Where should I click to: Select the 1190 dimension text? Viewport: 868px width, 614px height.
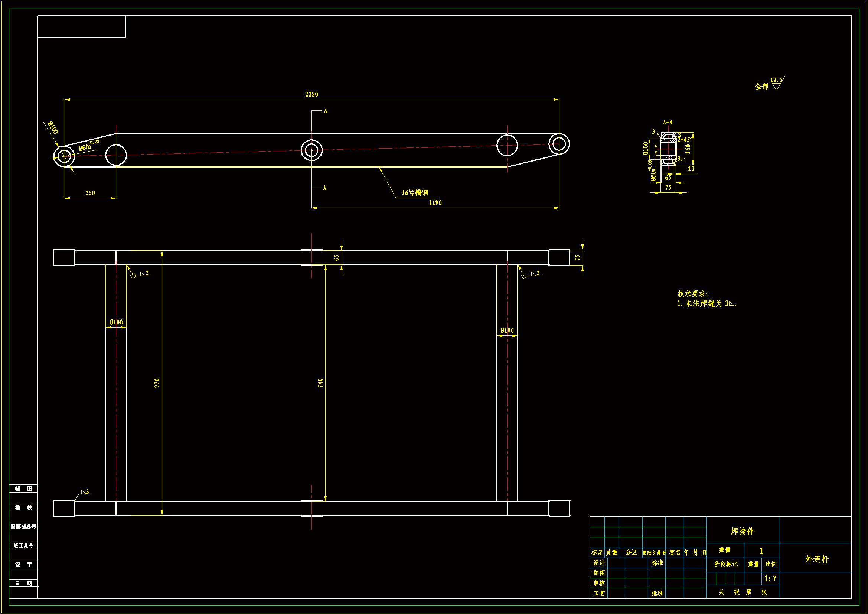click(435, 203)
